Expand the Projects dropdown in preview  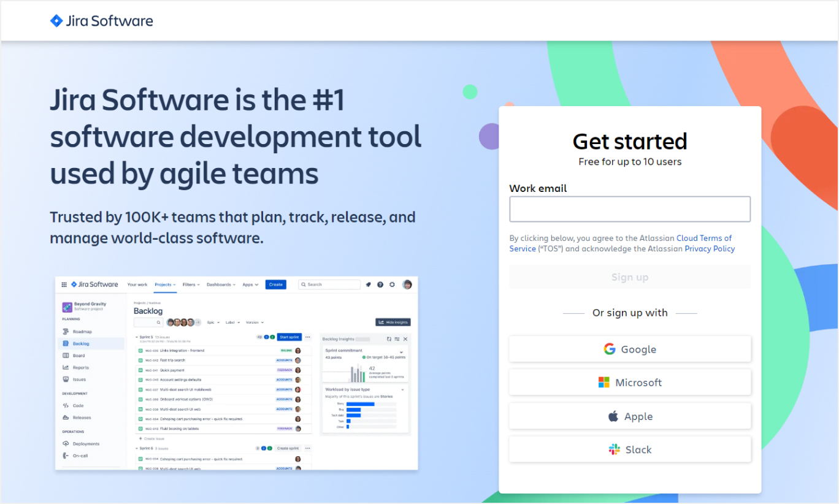coord(165,284)
